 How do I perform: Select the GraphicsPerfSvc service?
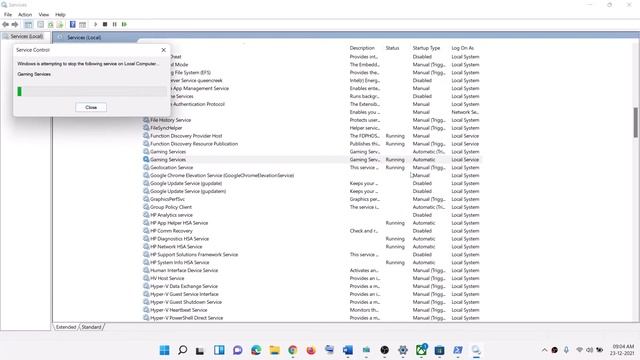pos(312,199)
